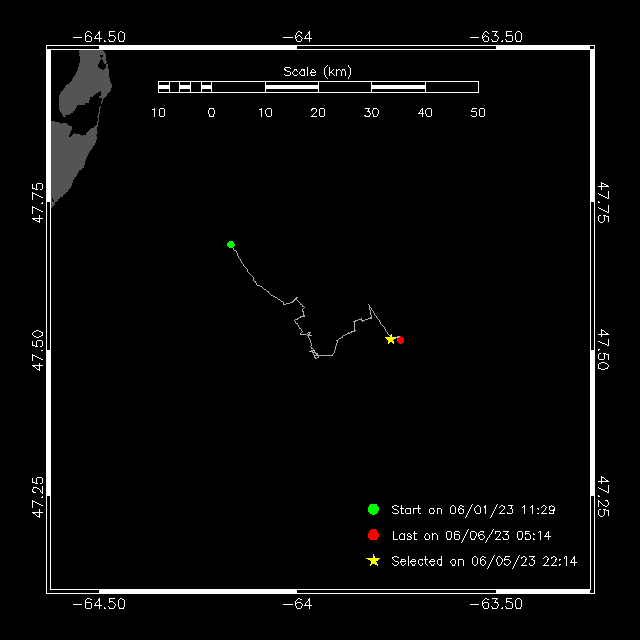Click the yellow star selected position marker
Image resolution: width=640 pixels, height=640 pixels.
click(x=391, y=339)
